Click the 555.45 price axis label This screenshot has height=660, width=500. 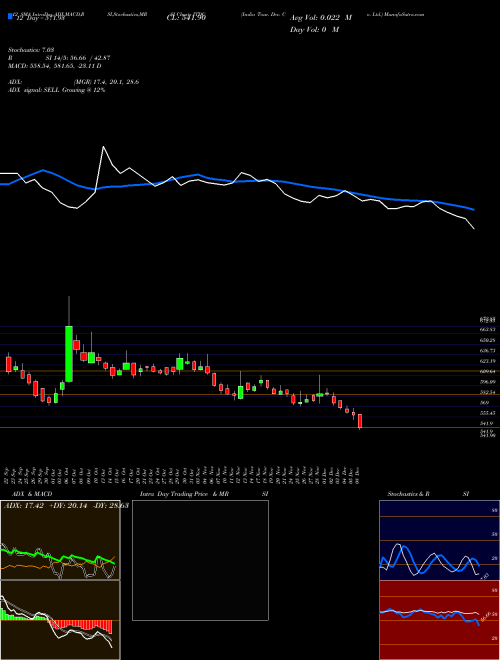(x=489, y=413)
